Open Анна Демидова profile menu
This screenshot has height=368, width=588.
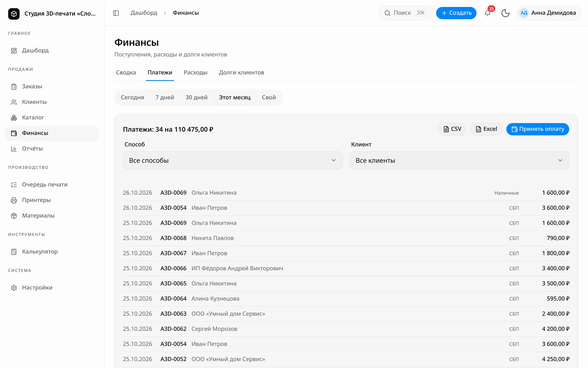coord(549,13)
